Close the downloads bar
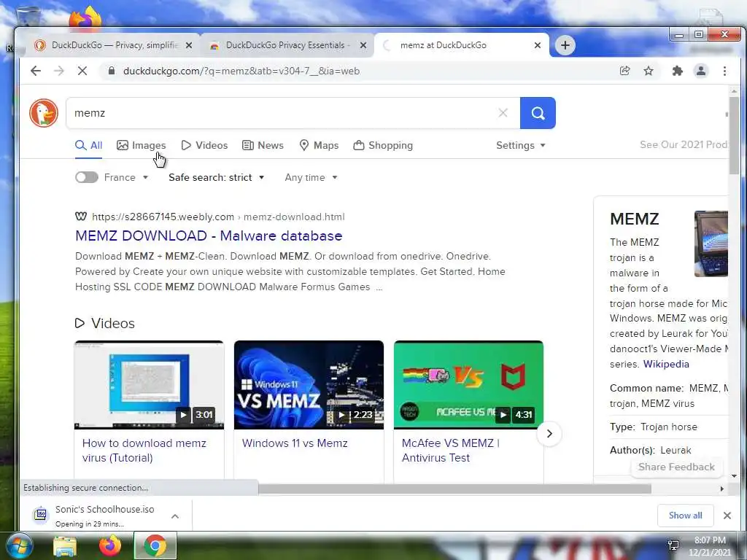 pos(727,516)
